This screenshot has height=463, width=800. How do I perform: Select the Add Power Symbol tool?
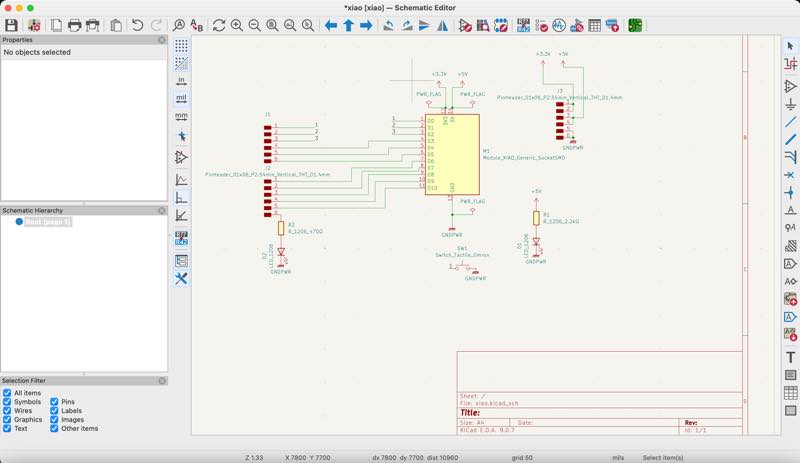(x=790, y=104)
